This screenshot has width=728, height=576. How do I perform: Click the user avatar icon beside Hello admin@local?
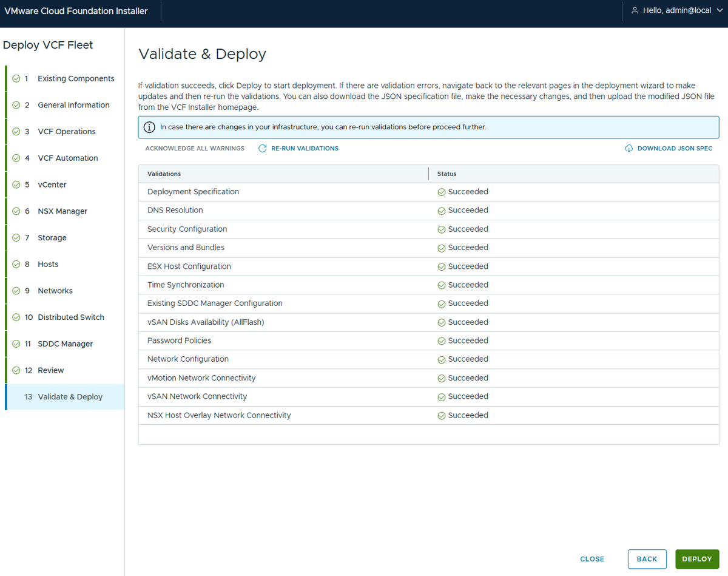[x=635, y=10]
